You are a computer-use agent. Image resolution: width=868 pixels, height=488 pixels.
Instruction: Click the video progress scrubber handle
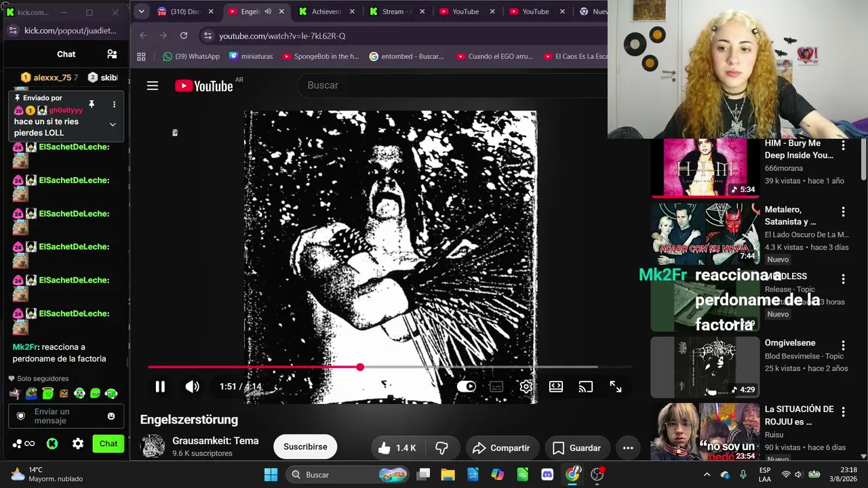[360, 367]
